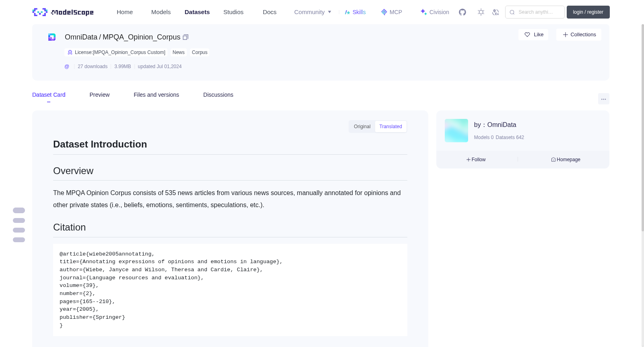The image size is (644, 347).
Task: Click the ModelScope logo
Action: tap(63, 12)
